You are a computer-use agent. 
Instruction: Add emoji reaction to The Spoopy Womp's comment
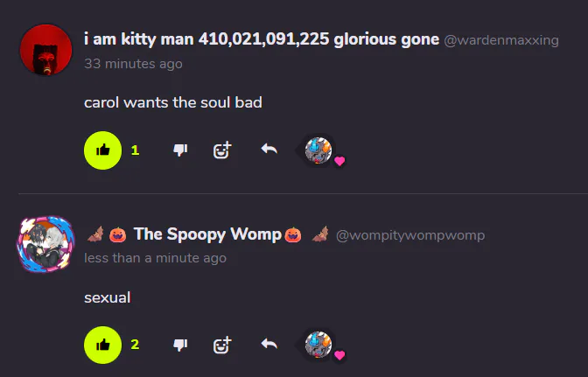point(222,345)
